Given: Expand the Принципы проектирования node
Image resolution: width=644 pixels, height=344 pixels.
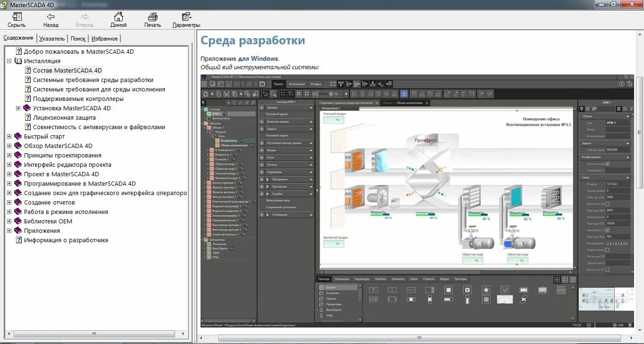Looking at the screenshot, I should [x=9, y=155].
